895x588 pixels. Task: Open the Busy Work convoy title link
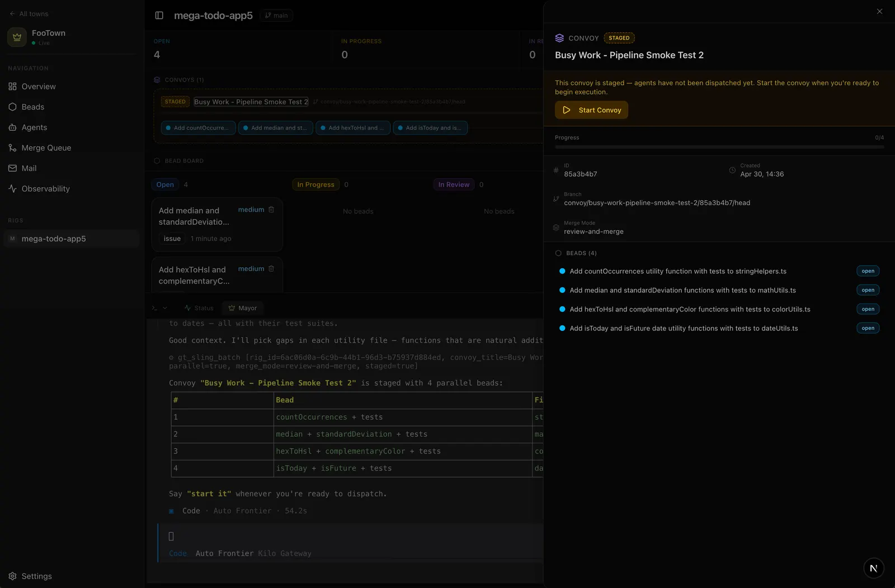coord(251,102)
